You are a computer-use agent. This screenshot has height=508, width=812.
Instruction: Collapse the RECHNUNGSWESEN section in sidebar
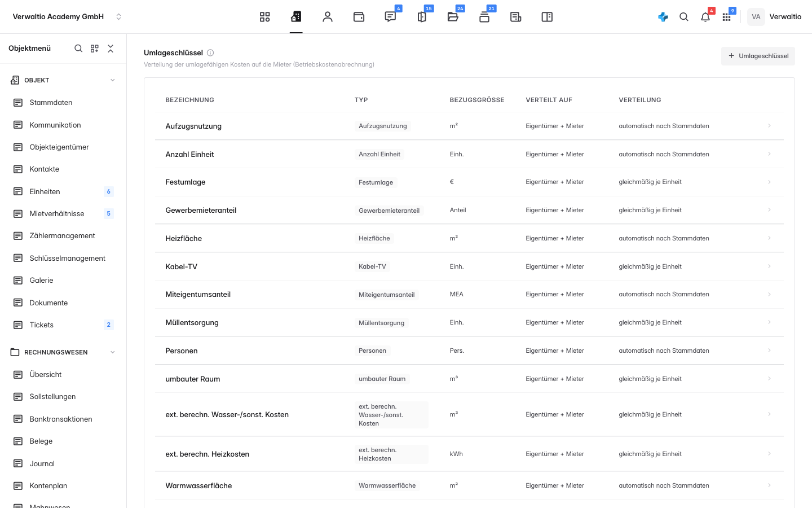(112, 352)
